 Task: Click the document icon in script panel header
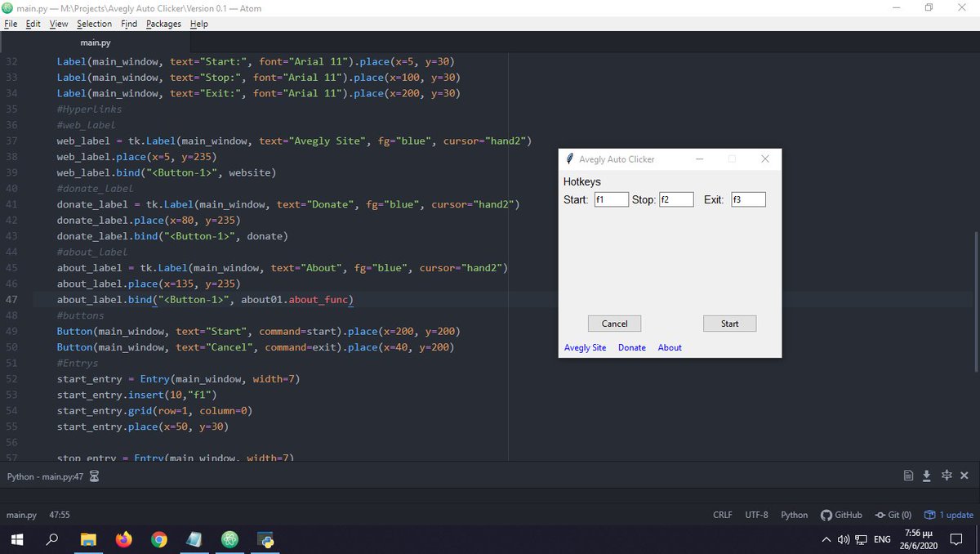(908, 476)
